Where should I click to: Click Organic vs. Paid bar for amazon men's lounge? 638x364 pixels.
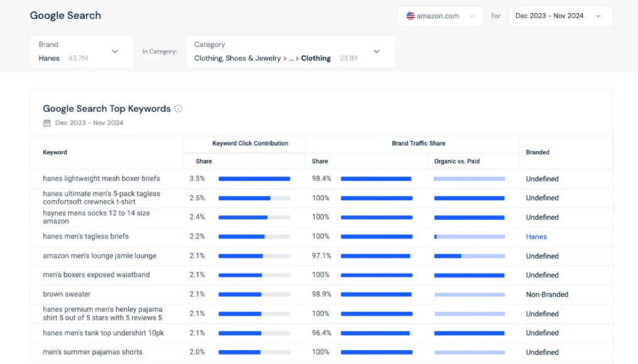click(x=469, y=256)
